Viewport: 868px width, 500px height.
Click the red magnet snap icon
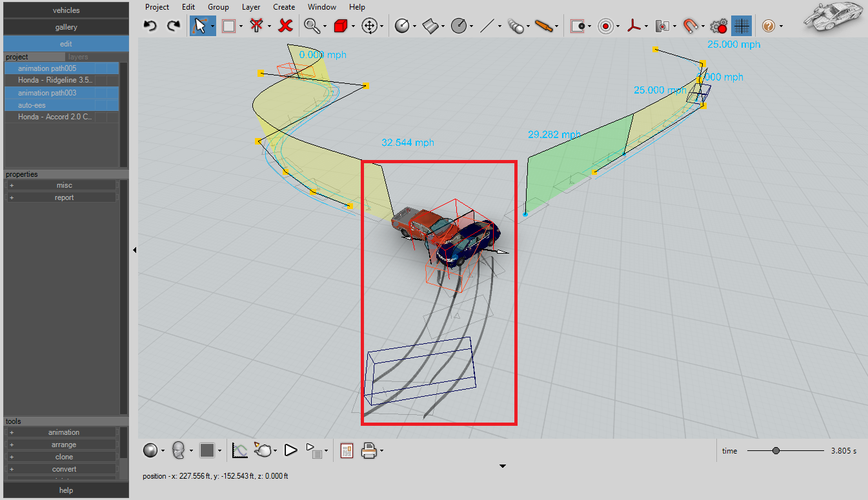coord(691,26)
